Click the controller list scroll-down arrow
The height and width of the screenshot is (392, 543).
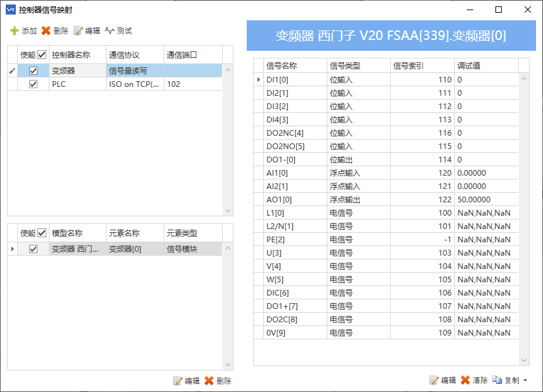point(228,211)
